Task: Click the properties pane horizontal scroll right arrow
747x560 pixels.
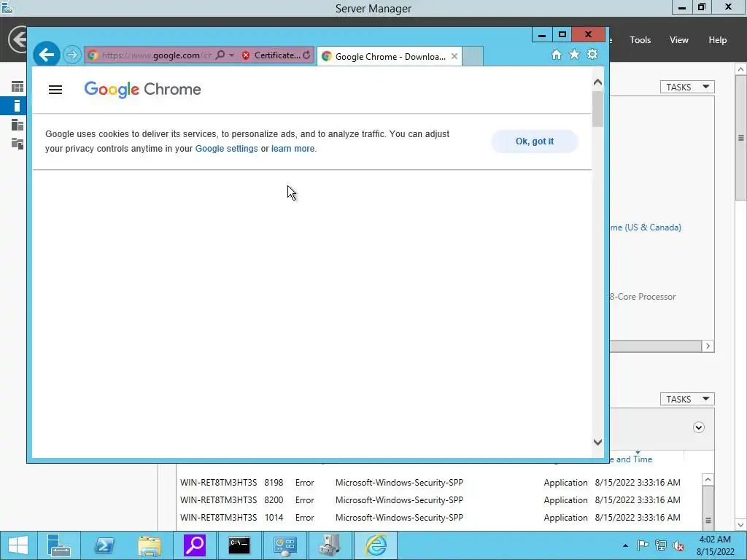Action: (708, 346)
